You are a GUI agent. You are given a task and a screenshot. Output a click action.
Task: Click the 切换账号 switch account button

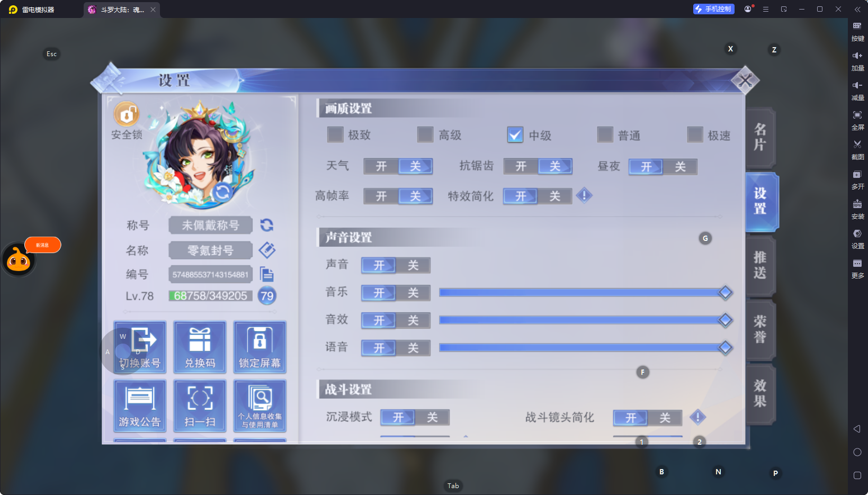(x=140, y=347)
